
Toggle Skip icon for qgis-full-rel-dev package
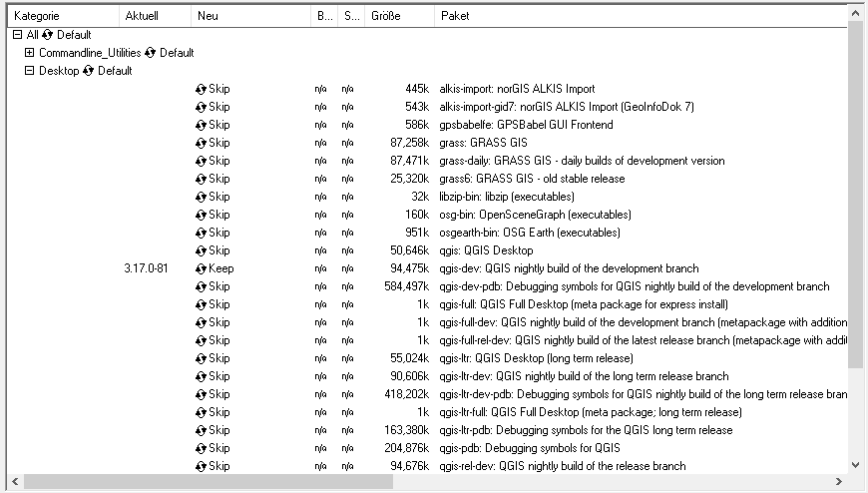(201, 340)
